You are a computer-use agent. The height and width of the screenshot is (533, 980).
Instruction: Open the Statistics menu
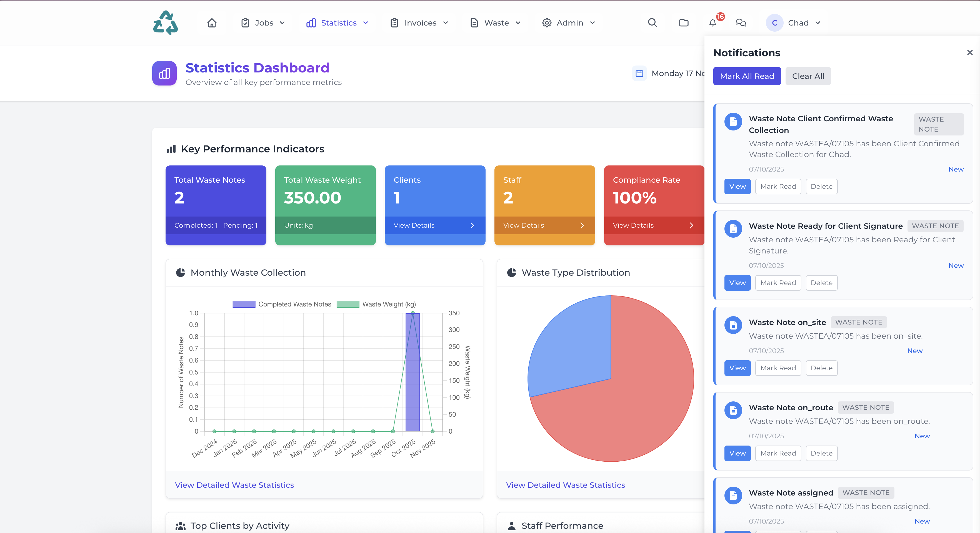[337, 23]
